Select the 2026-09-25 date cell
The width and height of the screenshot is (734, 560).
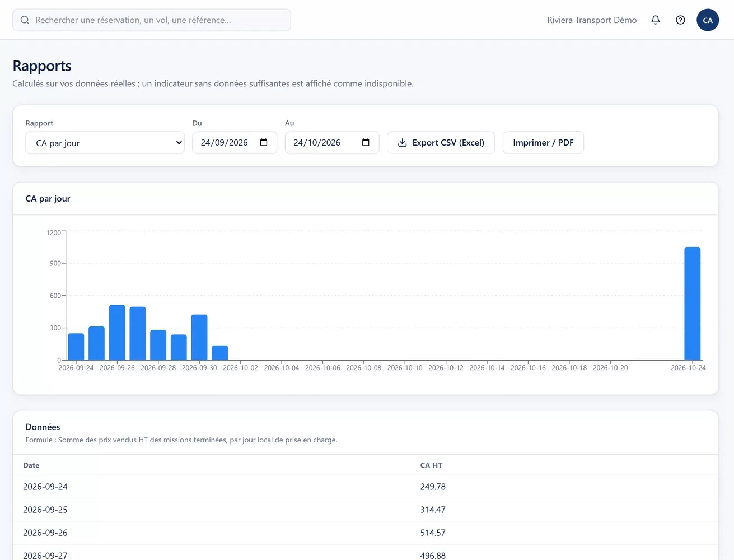(x=45, y=510)
